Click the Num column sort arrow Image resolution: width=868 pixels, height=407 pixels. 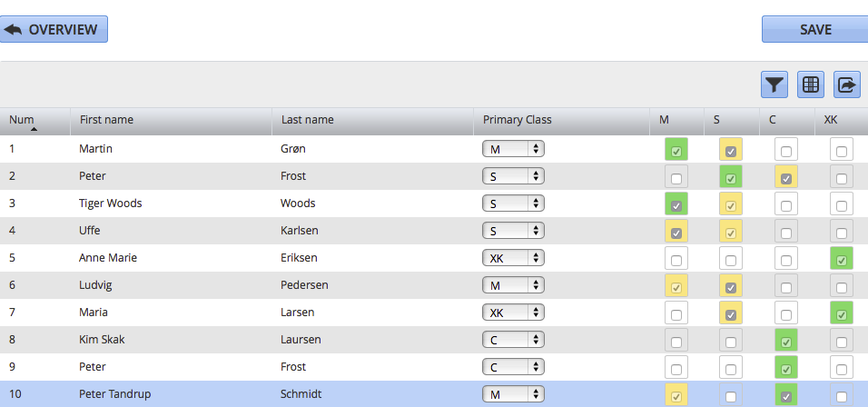[x=35, y=130]
